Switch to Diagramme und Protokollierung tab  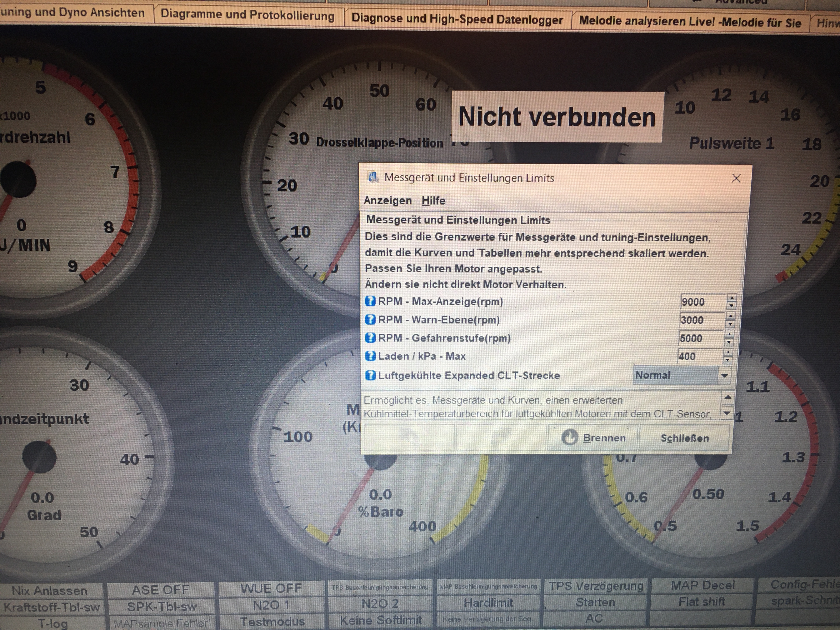click(x=247, y=15)
